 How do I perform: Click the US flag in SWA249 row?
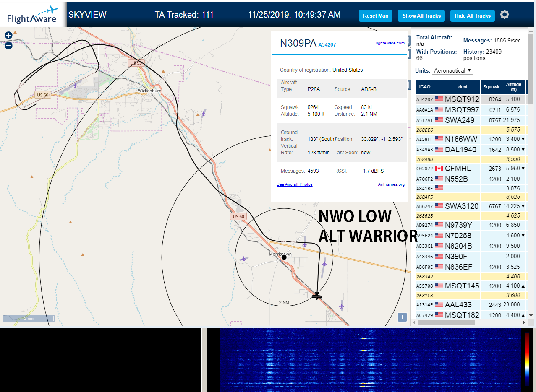point(439,120)
